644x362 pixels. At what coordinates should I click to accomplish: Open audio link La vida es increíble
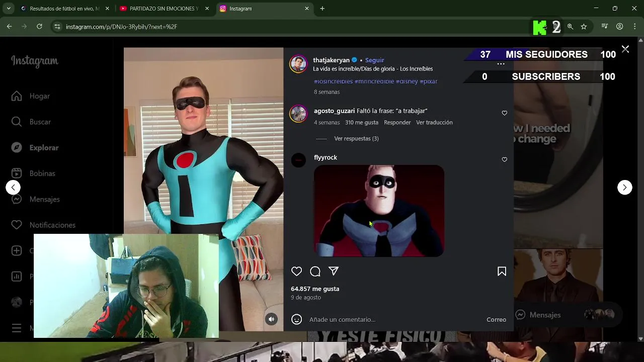pyautogui.click(x=373, y=69)
